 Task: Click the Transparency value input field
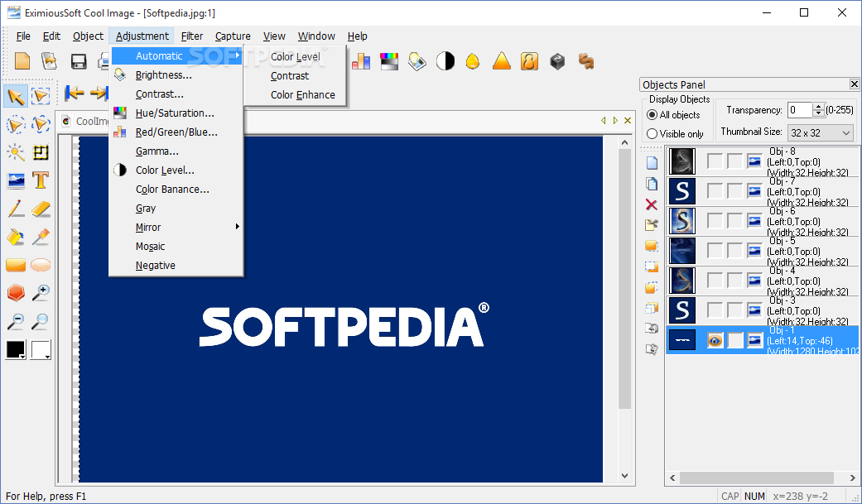pos(801,110)
